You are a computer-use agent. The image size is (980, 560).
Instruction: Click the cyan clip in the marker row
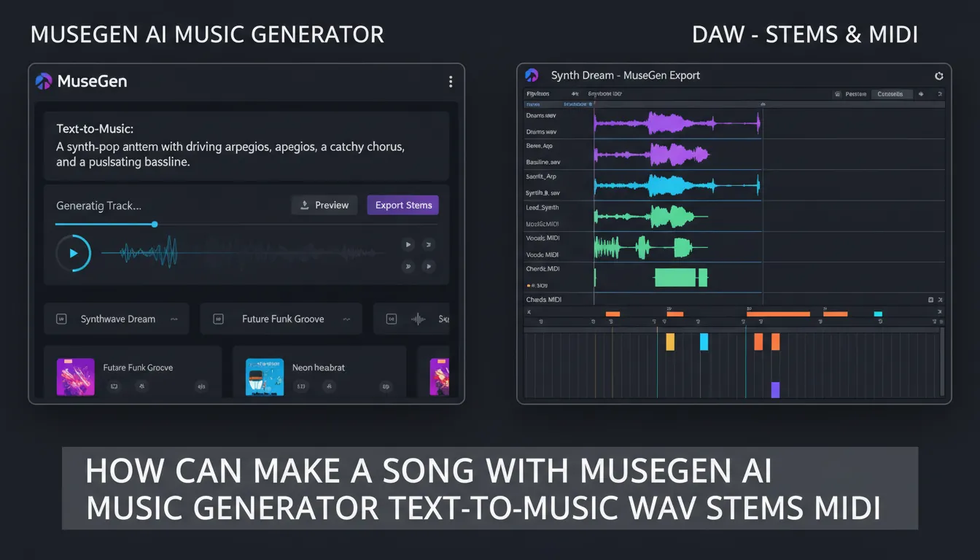coord(878,314)
